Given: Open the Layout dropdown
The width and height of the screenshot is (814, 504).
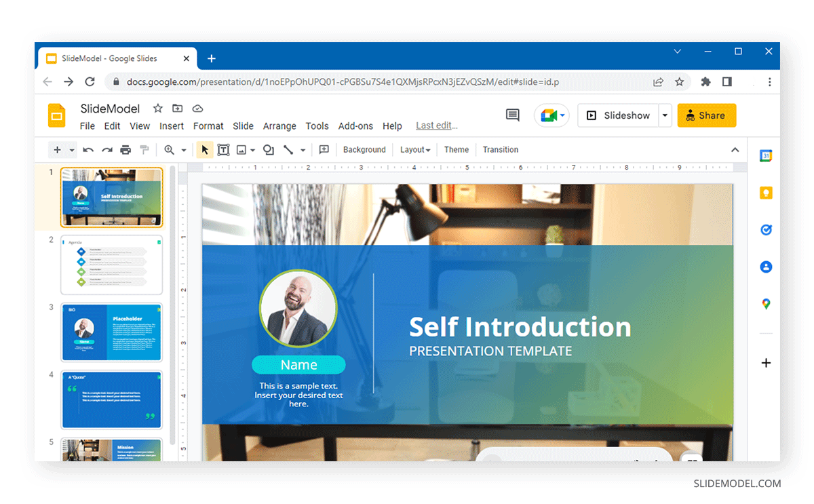Looking at the screenshot, I should click(414, 149).
